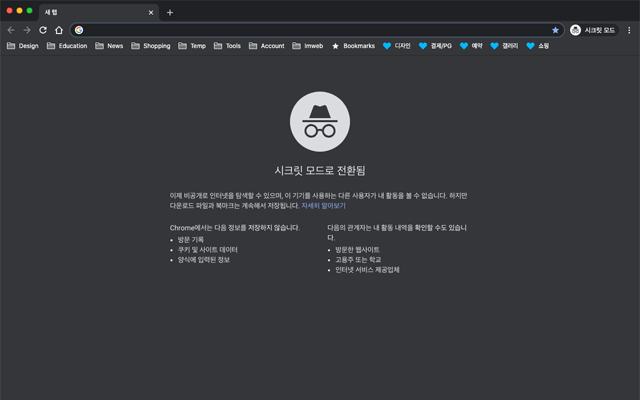Reload the page
640x400 pixels.
point(43,30)
